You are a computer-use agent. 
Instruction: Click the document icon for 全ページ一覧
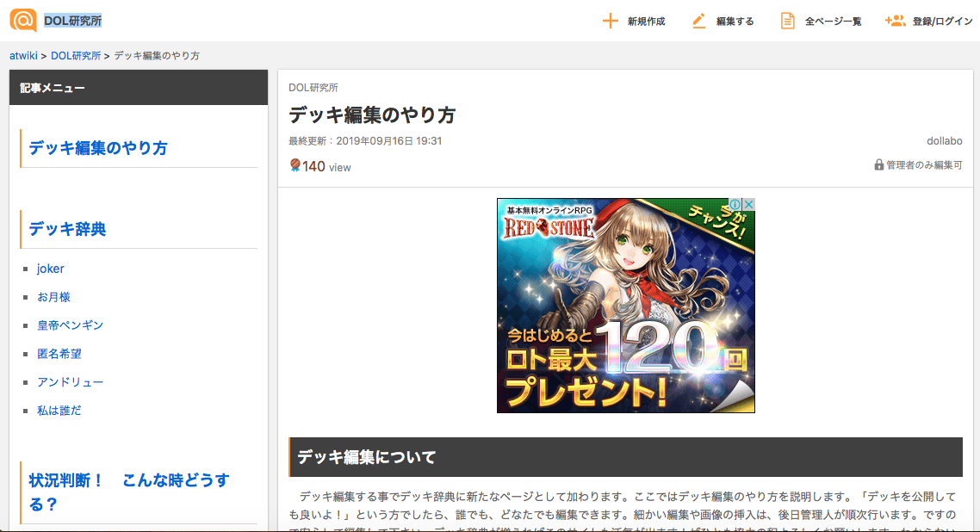787,22
